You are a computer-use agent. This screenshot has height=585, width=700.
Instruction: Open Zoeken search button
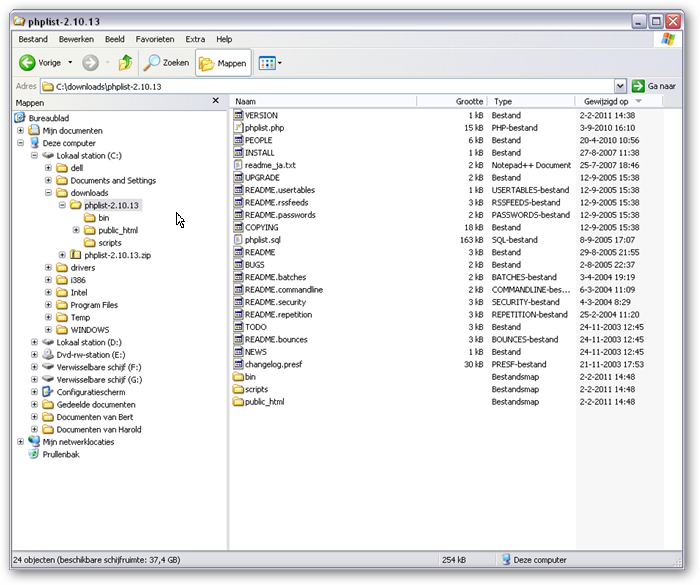click(167, 63)
